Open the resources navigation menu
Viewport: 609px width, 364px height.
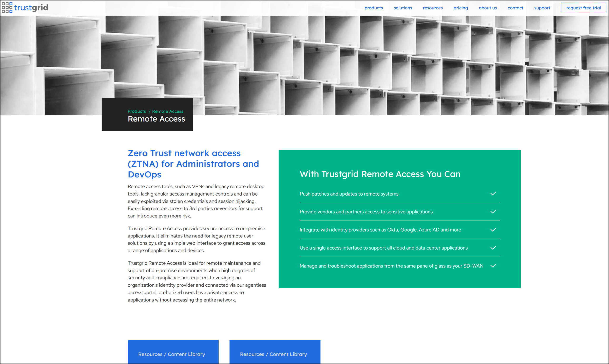tap(433, 8)
